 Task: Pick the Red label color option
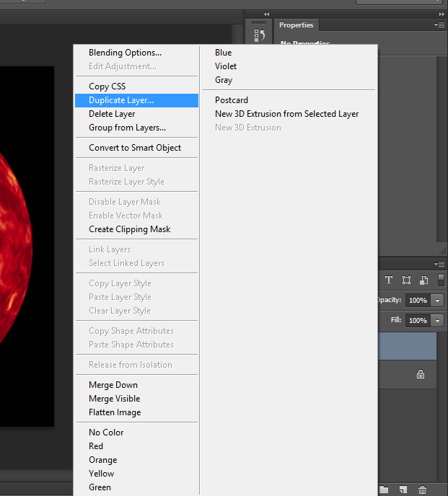pyautogui.click(x=95, y=446)
